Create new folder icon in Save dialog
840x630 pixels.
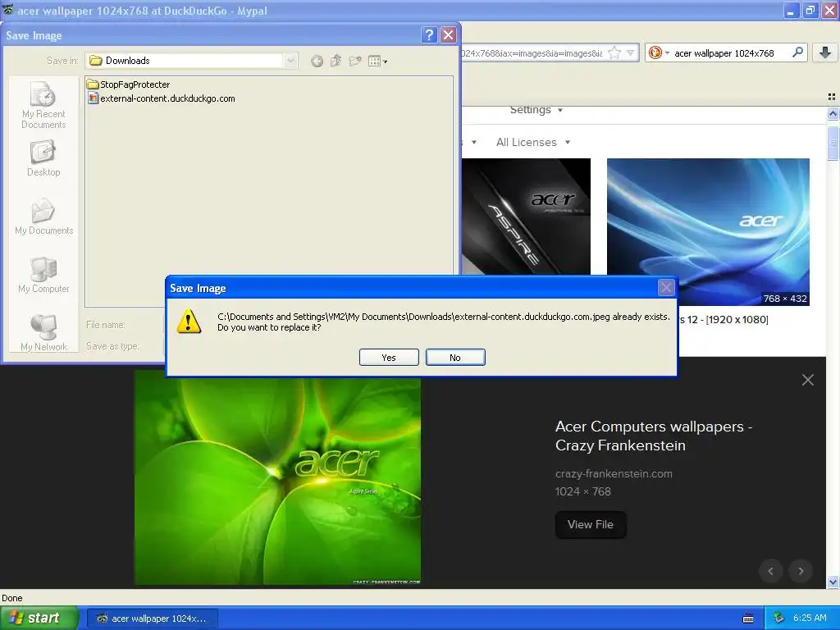[354, 61]
